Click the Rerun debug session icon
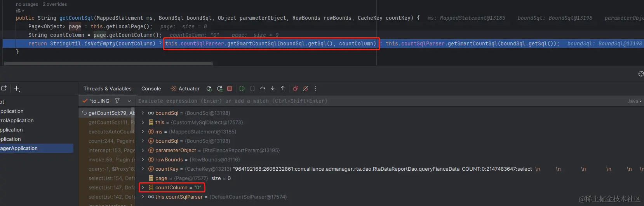The height and width of the screenshot is (206, 644). pyautogui.click(x=209, y=88)
